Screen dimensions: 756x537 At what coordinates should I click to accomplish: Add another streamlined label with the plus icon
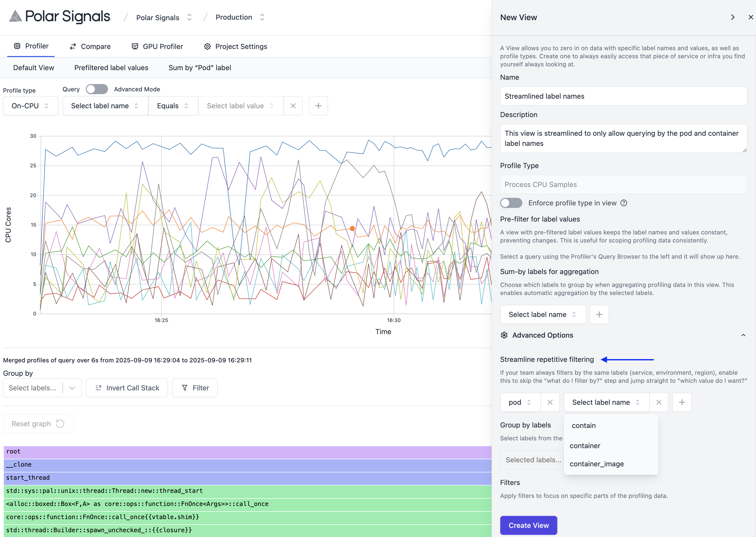(x=682, y=402)
